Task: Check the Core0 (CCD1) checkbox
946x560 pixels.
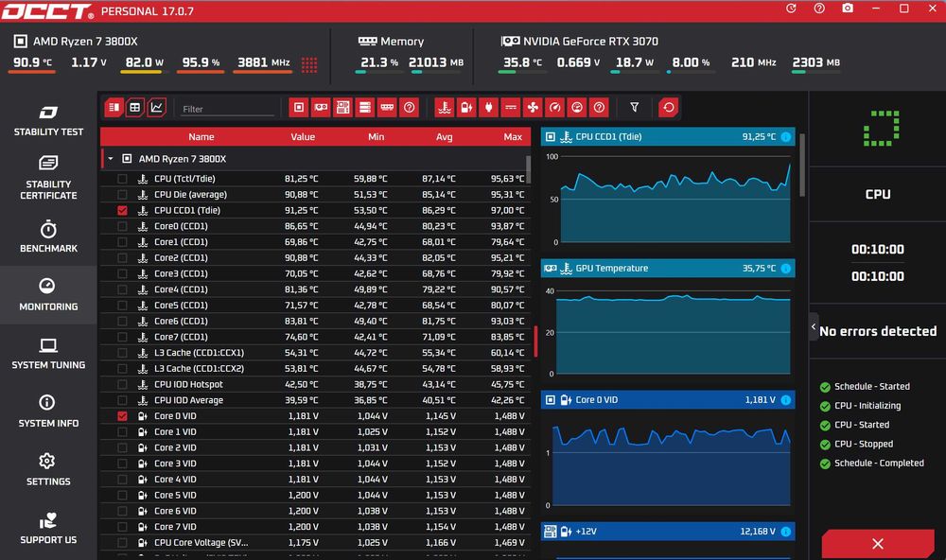Action: pyautogui.click(x=122, y=226)
